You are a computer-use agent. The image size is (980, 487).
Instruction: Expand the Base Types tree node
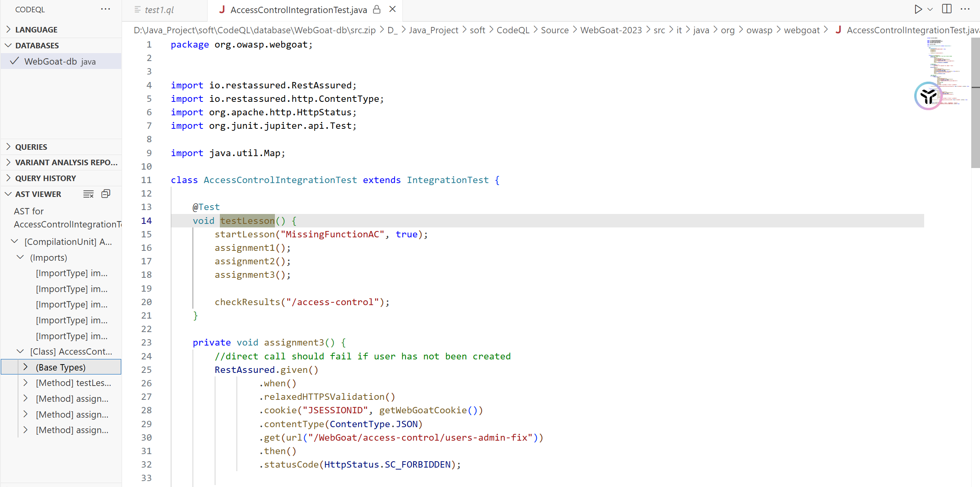[25, 367]
